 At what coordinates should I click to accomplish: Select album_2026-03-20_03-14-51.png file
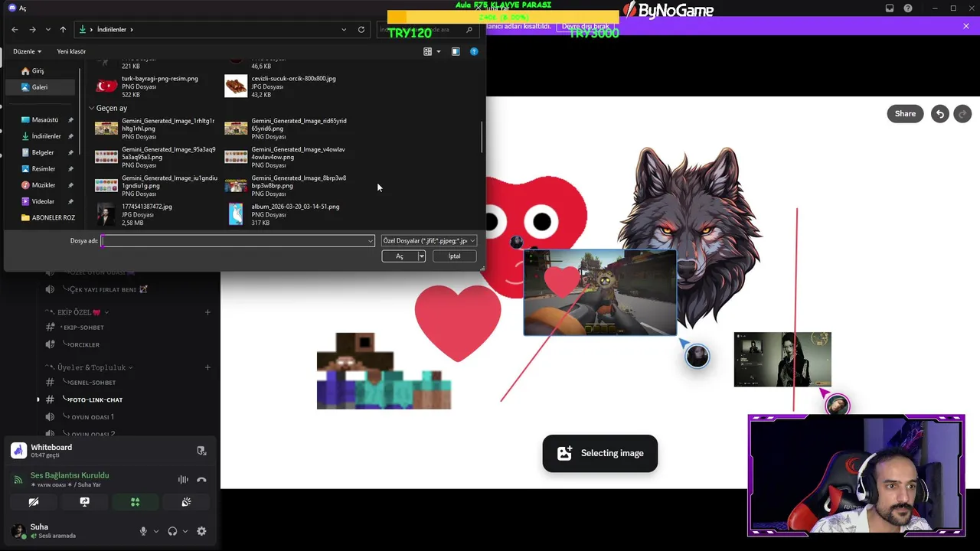(x=287, y=214)
